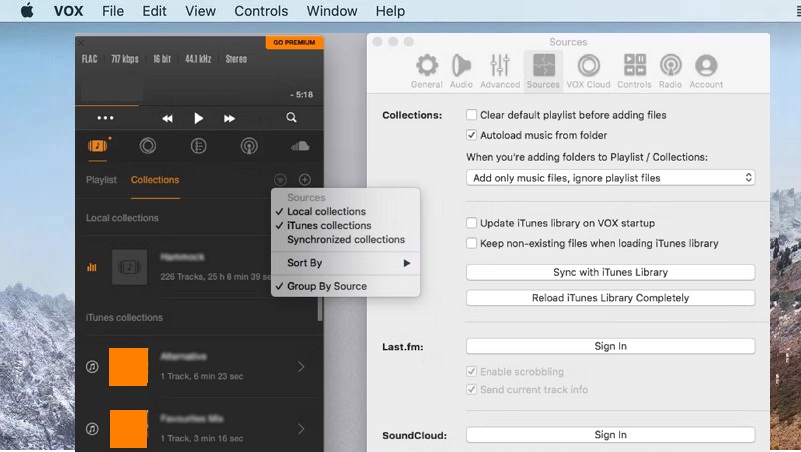
Task: Select the Sources preferences tab
Action: tap(543, 72)
